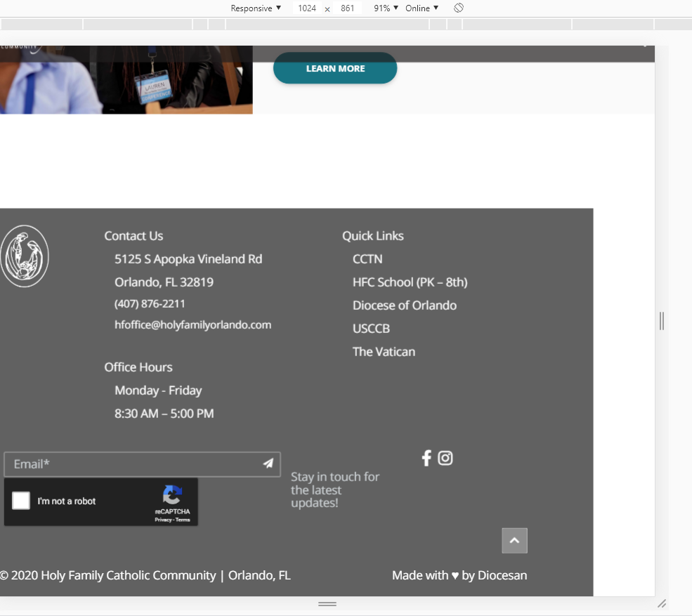Click the viewport width field 1024
Screen dimensions: 692x616
coord(307,8)
